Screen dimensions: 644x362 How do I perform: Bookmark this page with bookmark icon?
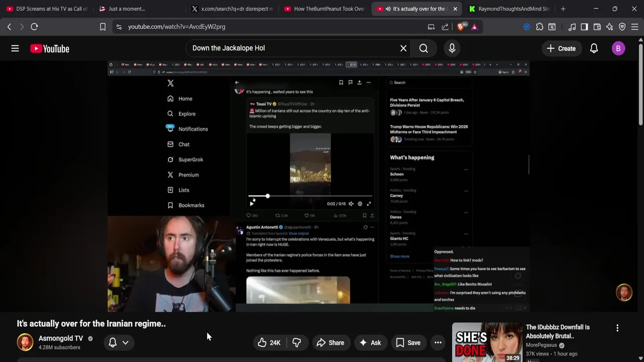click(103, 27)
